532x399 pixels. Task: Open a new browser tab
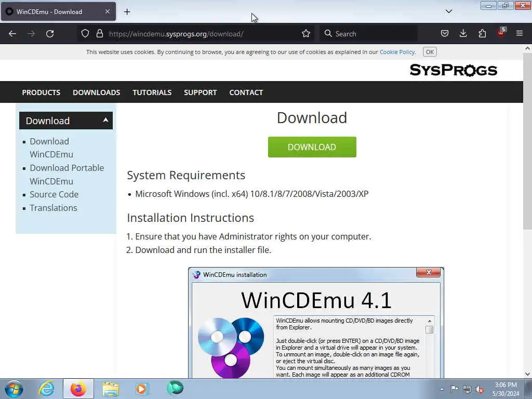(127, 12)
